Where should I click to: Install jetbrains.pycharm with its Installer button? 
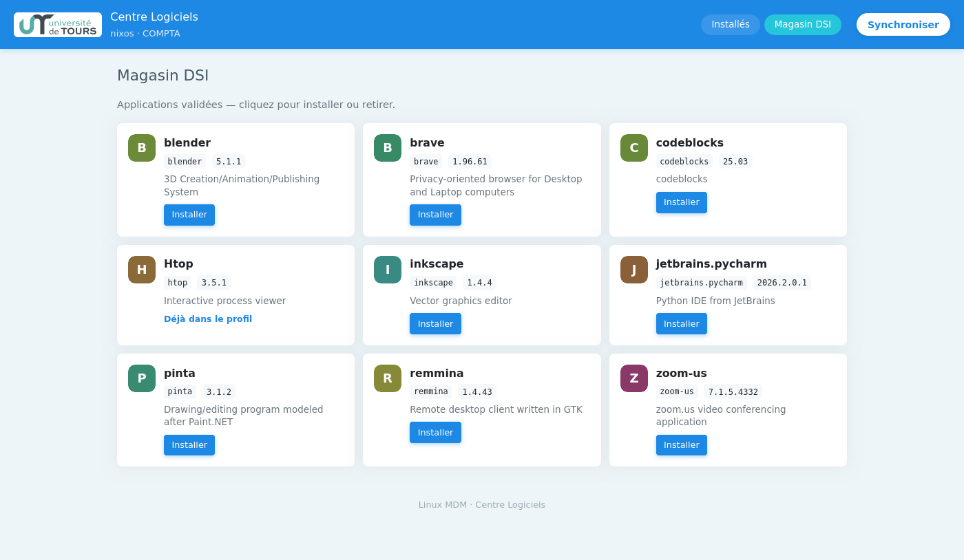[682, 324]
